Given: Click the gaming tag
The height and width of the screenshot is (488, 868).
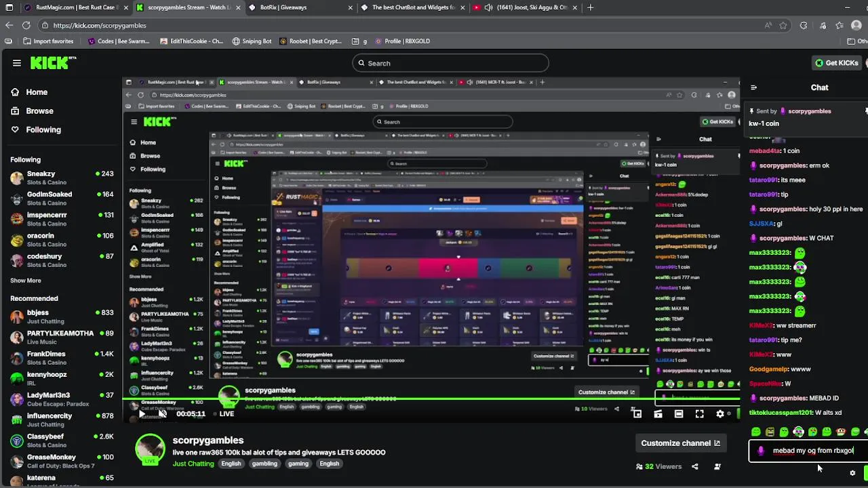Looking at the screenshot, I should click(298, 464).
